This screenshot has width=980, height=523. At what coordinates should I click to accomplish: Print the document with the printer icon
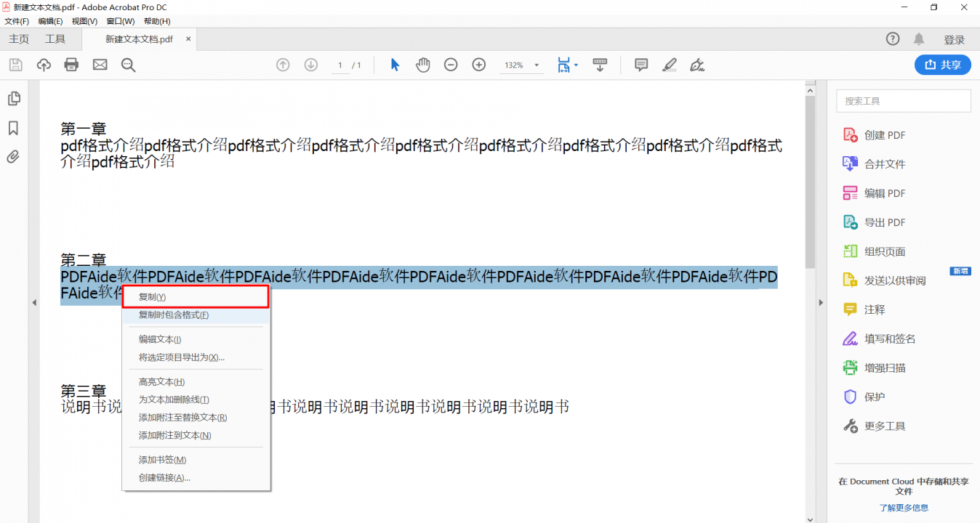[x=71, y=65]
